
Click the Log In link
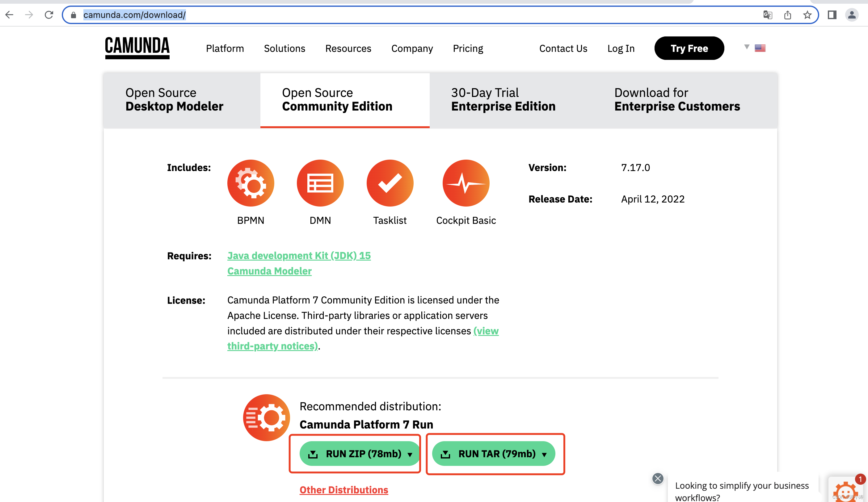(621, 48)
